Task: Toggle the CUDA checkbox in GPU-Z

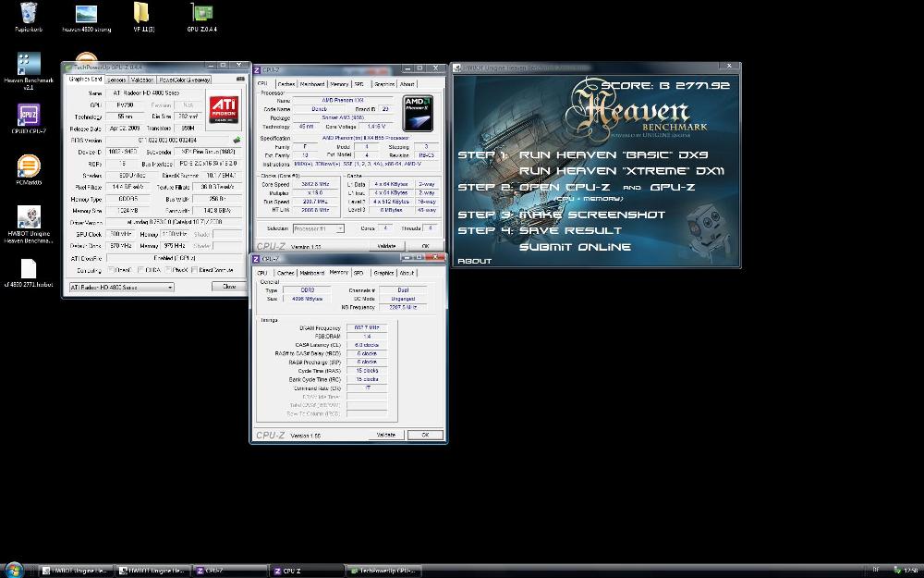Action: point(140,270)
